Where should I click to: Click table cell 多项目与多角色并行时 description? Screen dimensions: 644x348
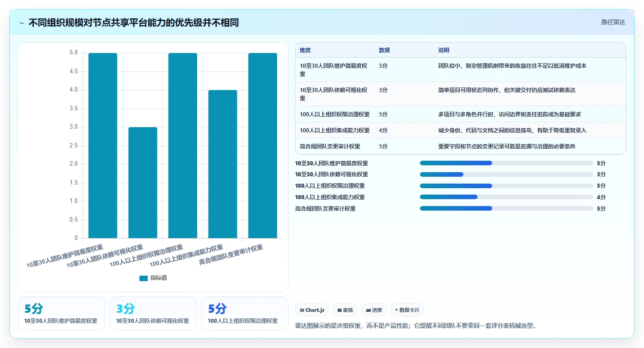[x=510, y=114]
